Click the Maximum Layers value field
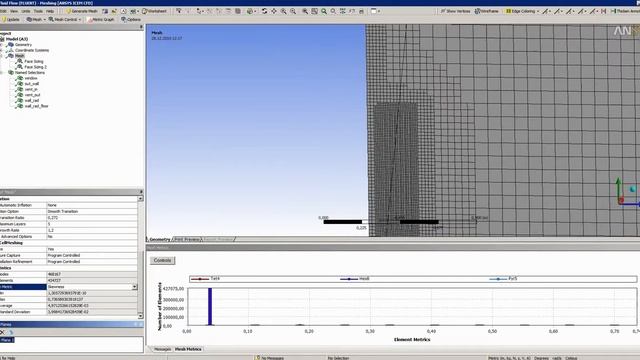 tap(92, 224)
